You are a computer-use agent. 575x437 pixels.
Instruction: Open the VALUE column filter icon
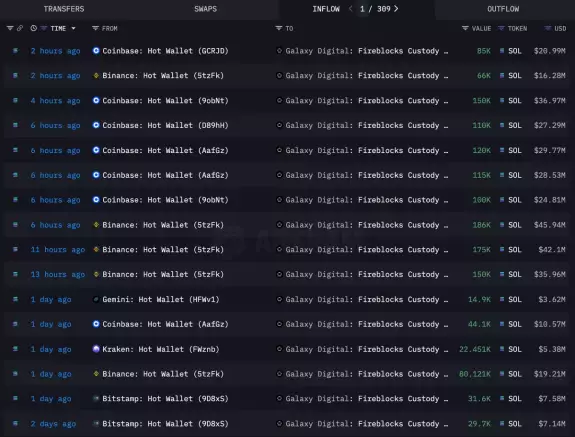pos(465,28)
